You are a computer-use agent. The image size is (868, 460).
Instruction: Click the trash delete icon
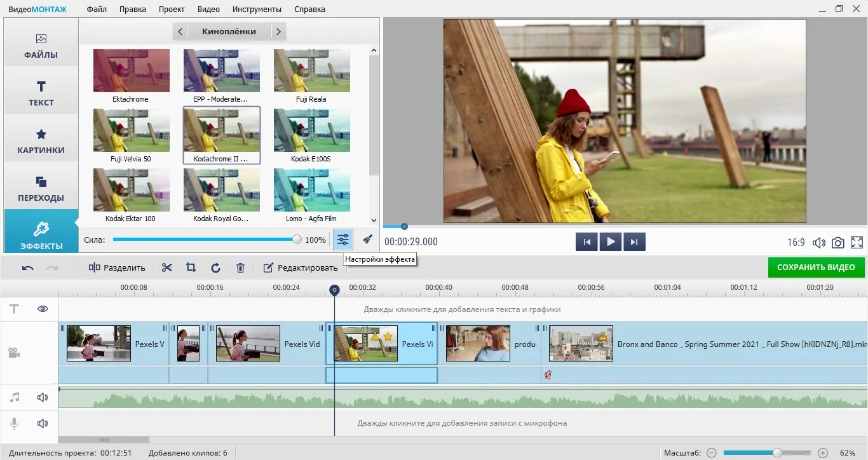pos(240,267)
